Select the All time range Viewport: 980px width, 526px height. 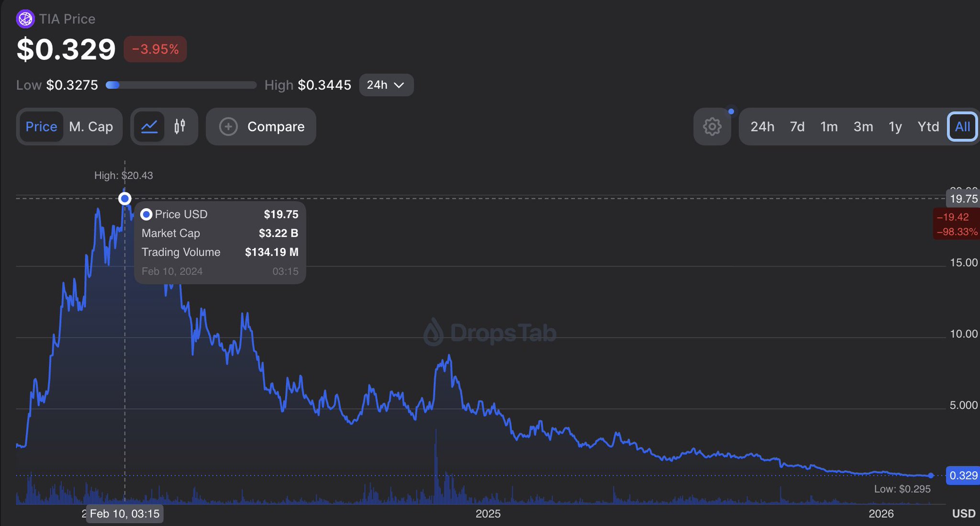click(962, 126)
